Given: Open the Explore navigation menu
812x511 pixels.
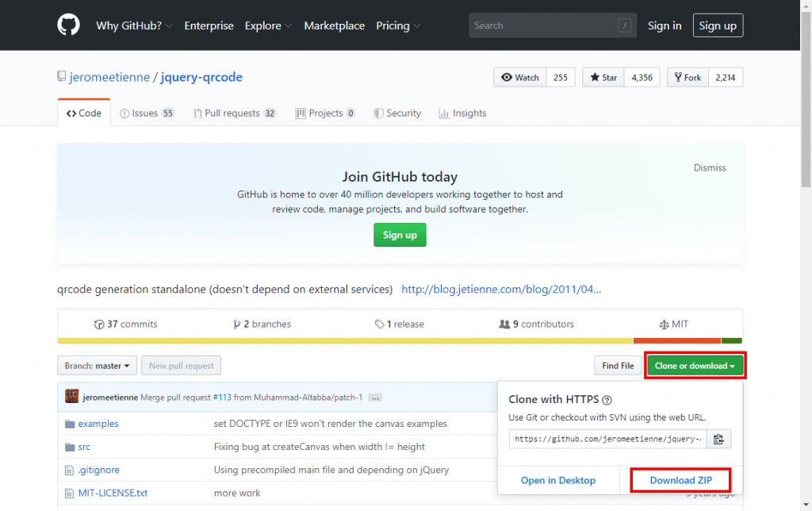Looking at the screenshot, I should [268, 25].
